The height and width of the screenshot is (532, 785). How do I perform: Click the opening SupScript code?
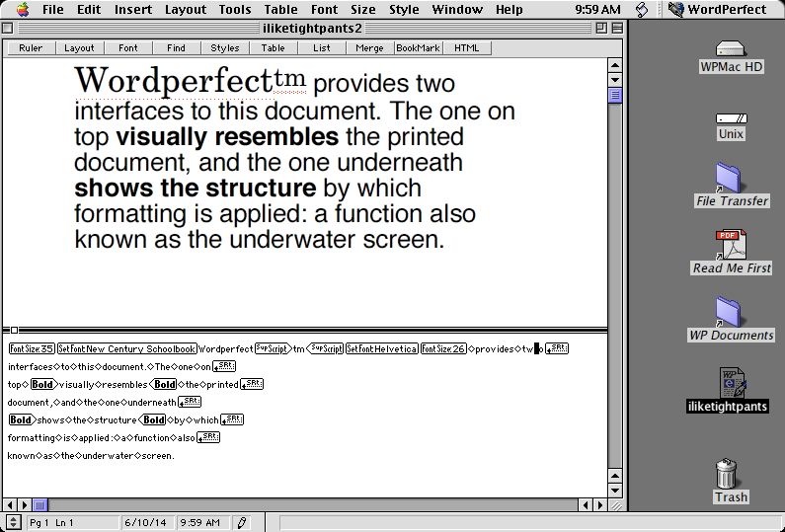tap(273, 348)
